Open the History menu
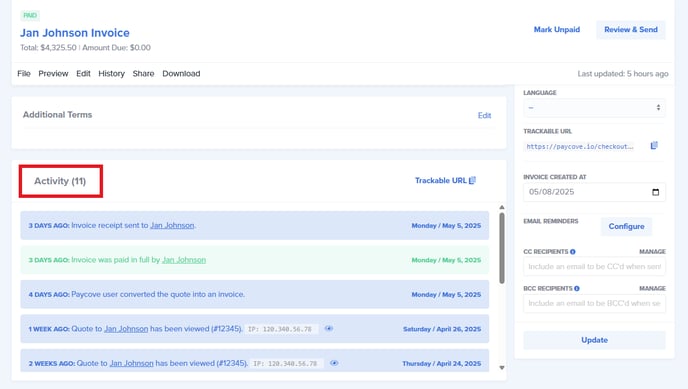Viewport: 688px width, 389px height. [111, 74]
